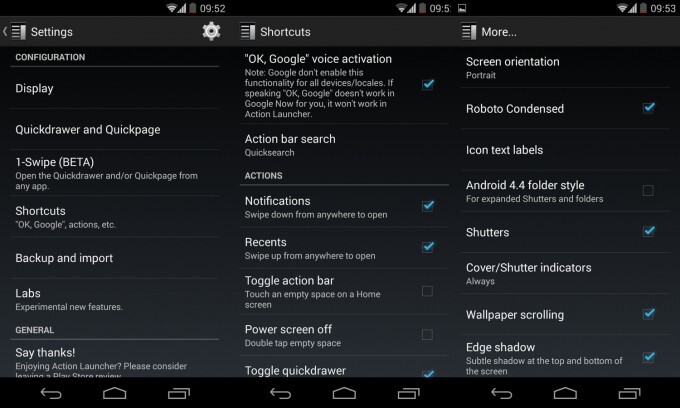Open Icon text labels setting
Viewport: 680px width, 408px height.
pos(565,150)
